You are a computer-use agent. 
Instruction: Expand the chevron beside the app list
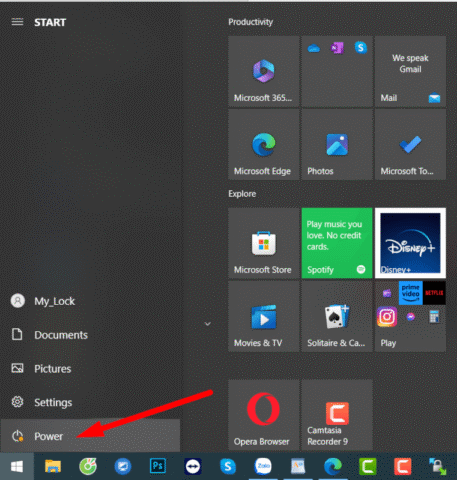208,324
